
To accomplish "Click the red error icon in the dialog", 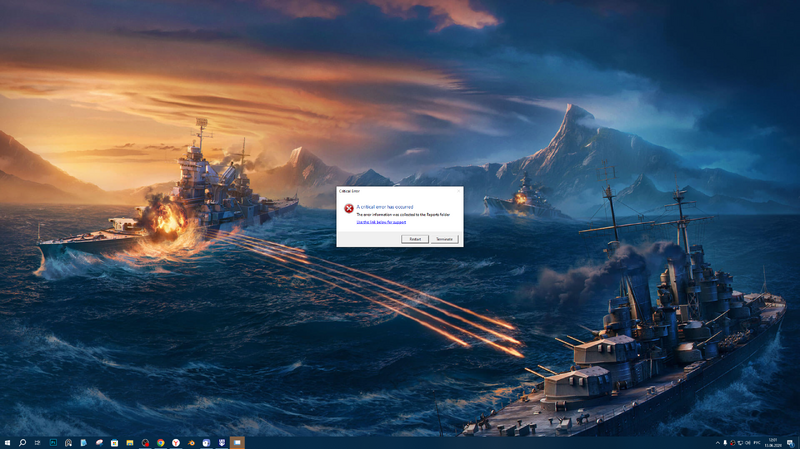I will pos(348,208).
